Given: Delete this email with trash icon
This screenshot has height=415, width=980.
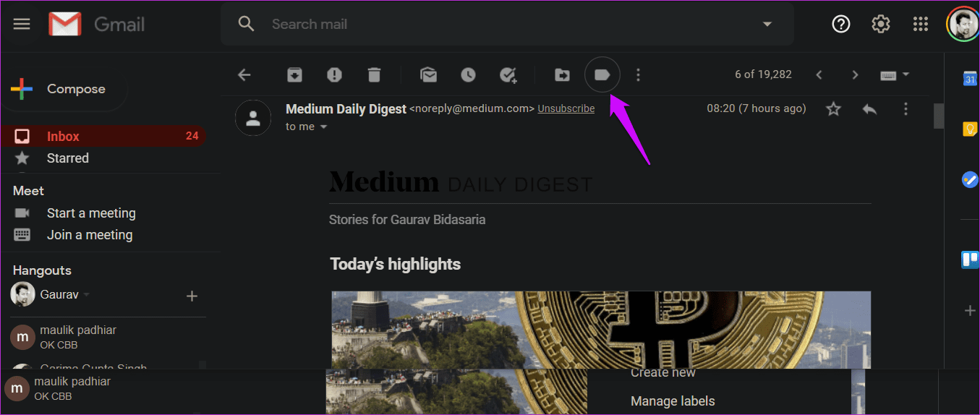Looking at the screenshot, I should (x=374, y=74).
